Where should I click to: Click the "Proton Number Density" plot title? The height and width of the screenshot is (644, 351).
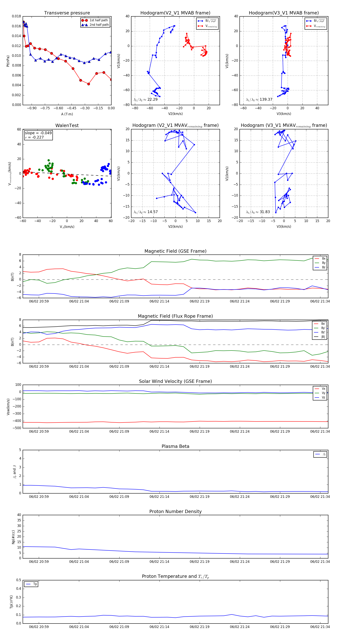click(x=175, y=511)
